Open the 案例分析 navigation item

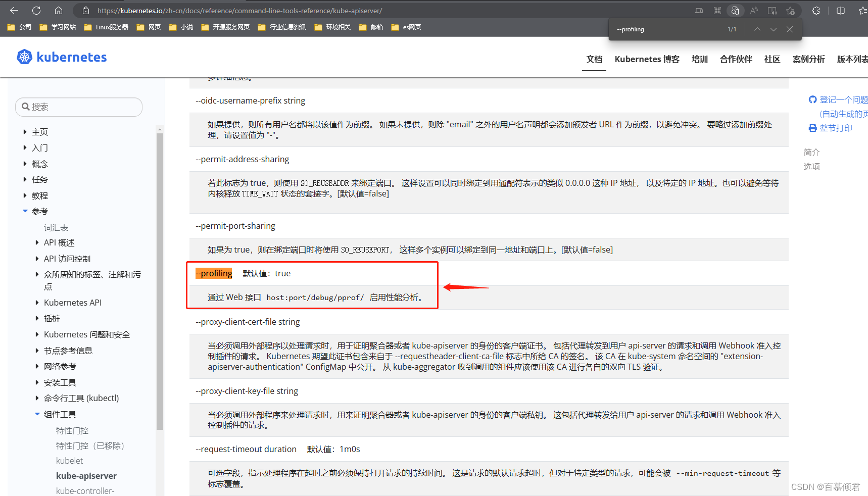[808, 59]
